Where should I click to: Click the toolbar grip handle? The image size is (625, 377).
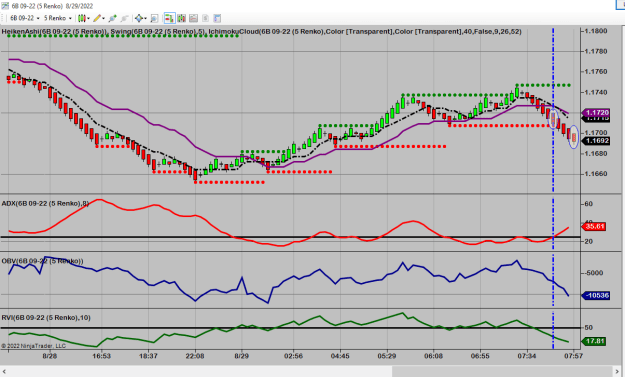2,18
